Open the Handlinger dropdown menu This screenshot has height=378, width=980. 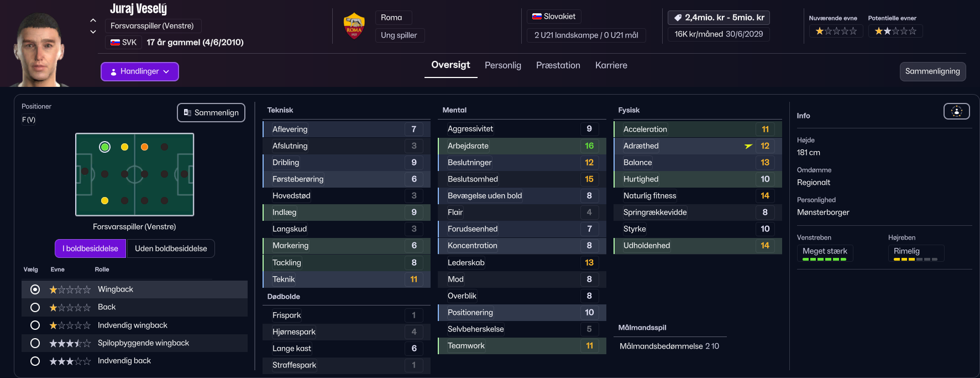pos(139,71)
